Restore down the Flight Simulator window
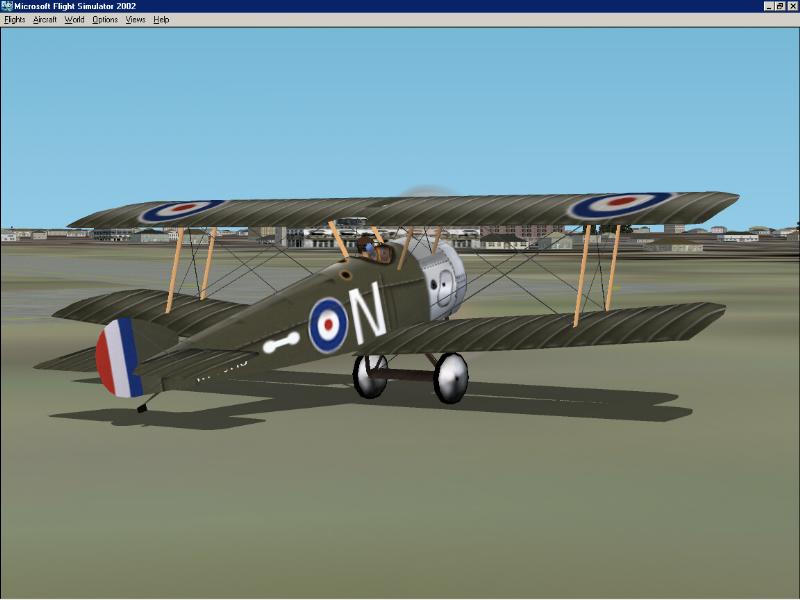The height and width of the screenshot is (600, 800). point(780,6)
